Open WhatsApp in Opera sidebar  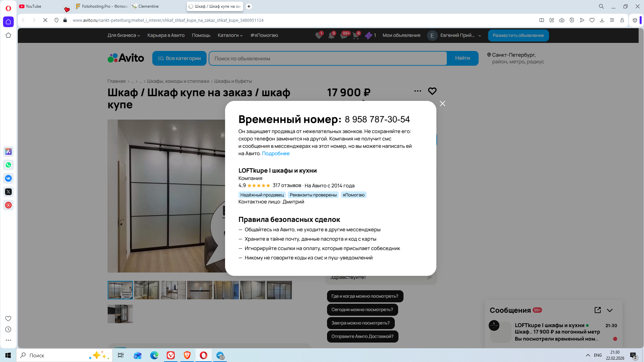(x=8, y=165)
